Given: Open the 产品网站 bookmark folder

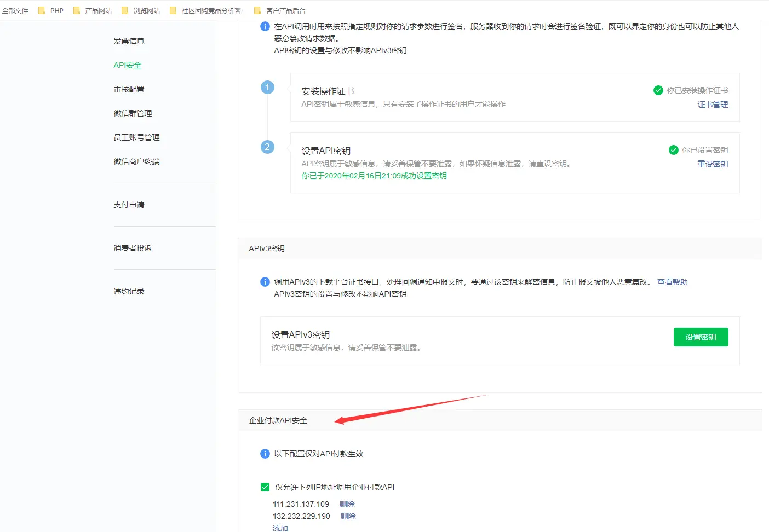Looking at the screenshot, I should click(x=92, y=10).
